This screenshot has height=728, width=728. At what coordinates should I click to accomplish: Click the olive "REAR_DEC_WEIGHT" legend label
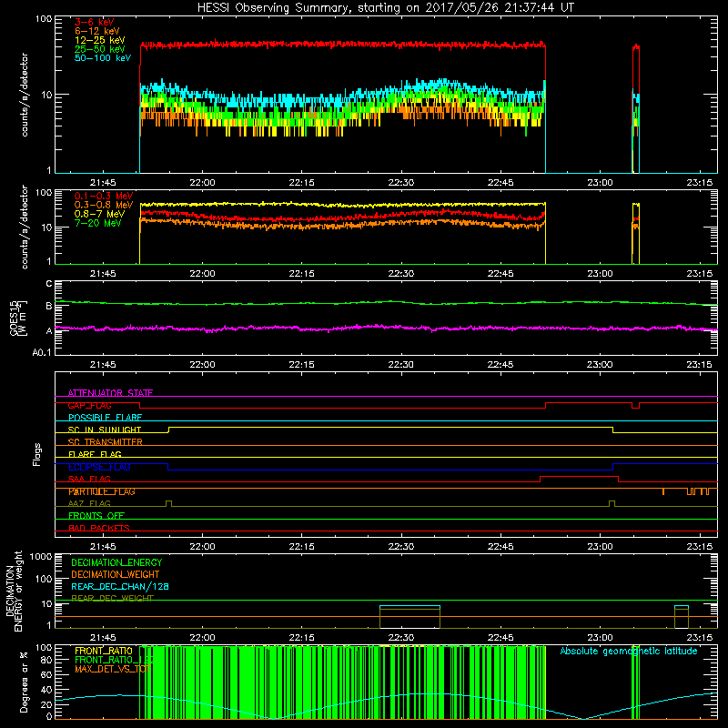[x=112, y=598]
